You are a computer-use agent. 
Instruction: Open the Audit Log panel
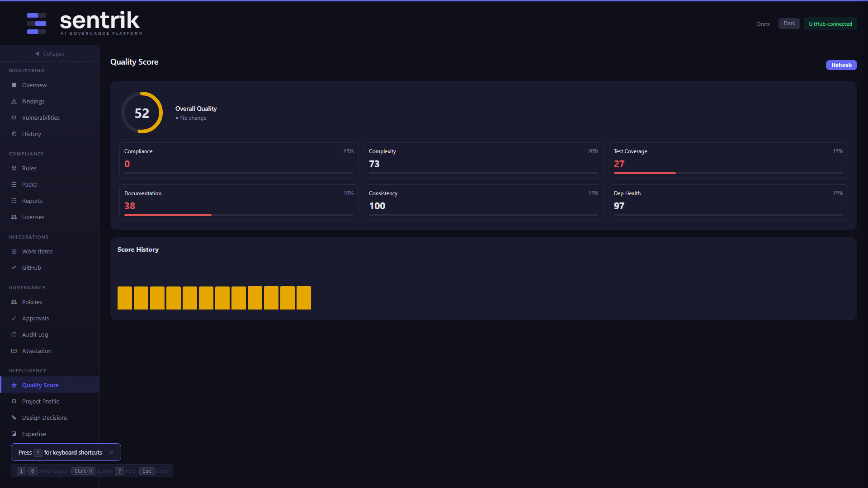click(35, 334)
